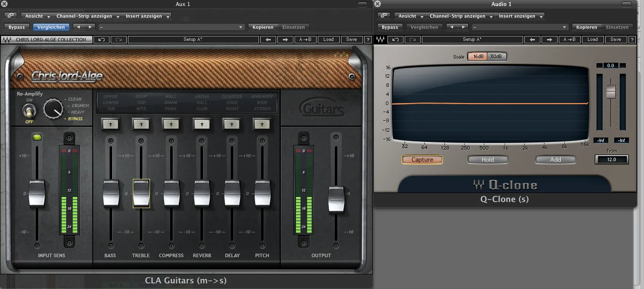Click Kopieren in Aux 1 window
Image resolution: width=644 pixels, height=289 pixels.
[x=263, y=27]
